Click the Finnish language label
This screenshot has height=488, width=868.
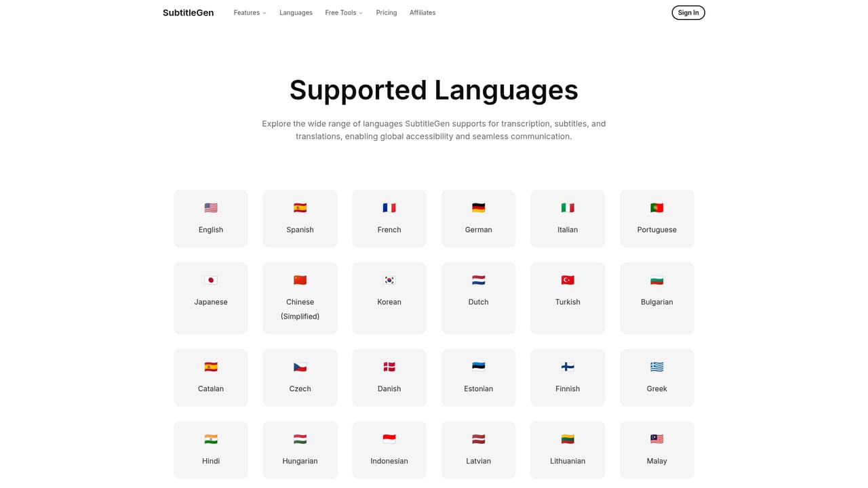(x=568, y=389)
